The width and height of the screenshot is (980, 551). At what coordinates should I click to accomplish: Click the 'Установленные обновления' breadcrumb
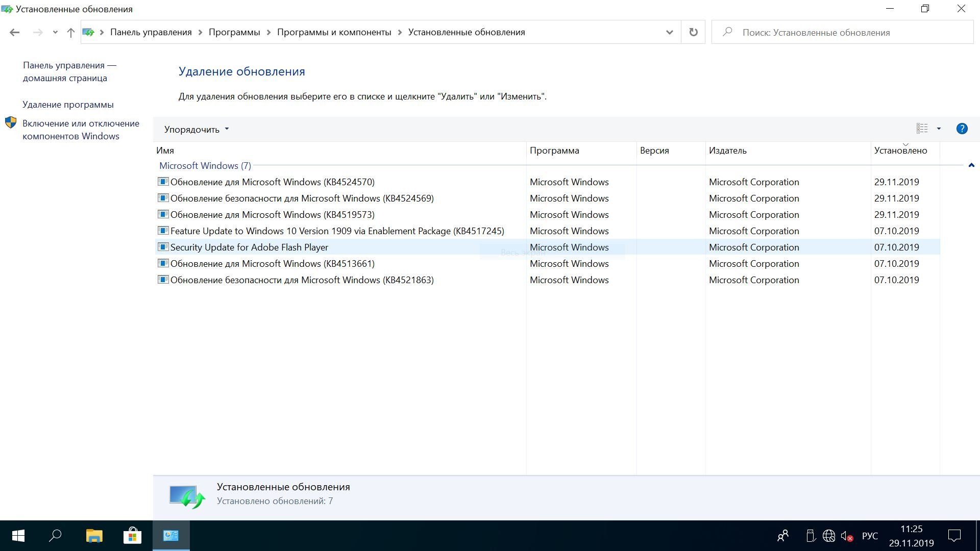click(x=467, y=32)
